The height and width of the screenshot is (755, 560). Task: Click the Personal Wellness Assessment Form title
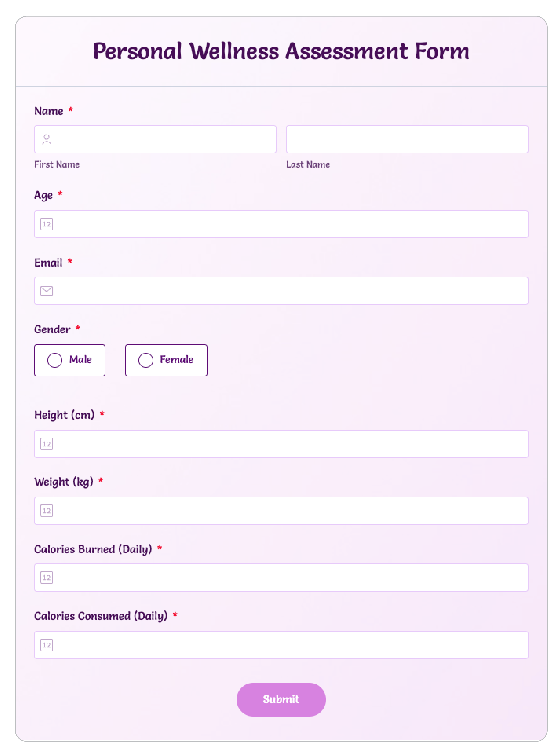[281, 52]
